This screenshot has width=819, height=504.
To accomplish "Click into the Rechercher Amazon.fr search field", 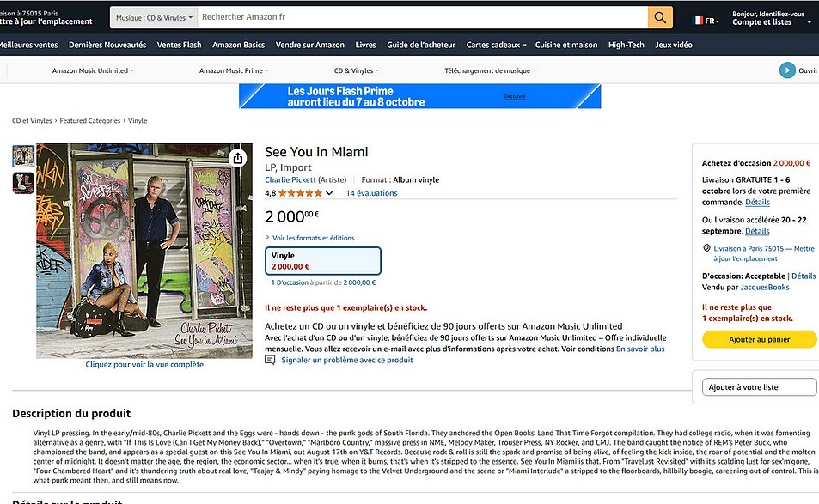I will tap(423, 17).
